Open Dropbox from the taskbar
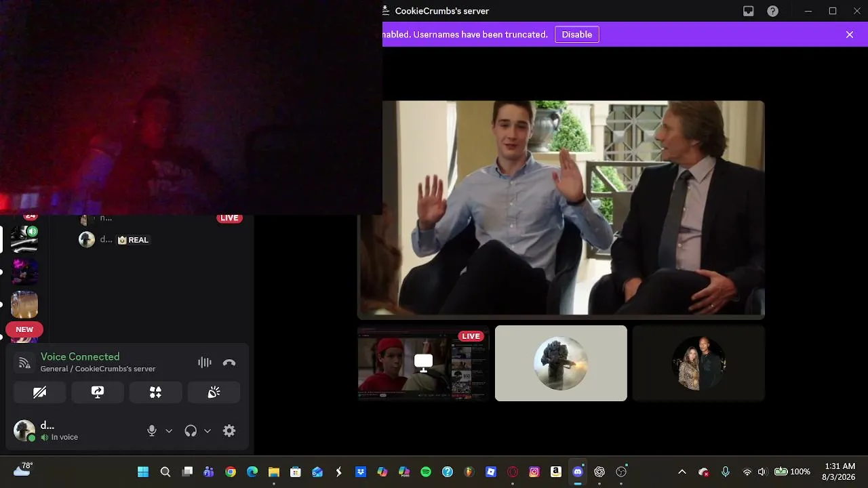This screenshot has width=868, height=488. click(x=361, y=472)
